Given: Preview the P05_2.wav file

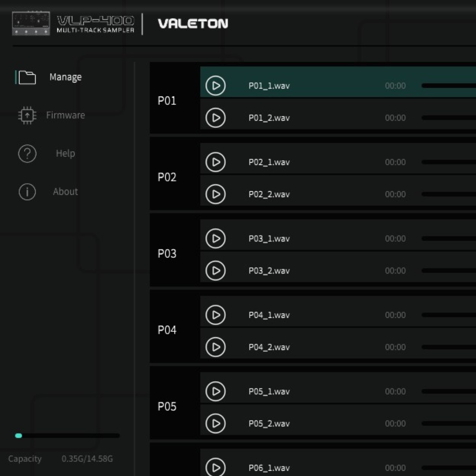Looking at the screenshot, I should pos(216,424).
